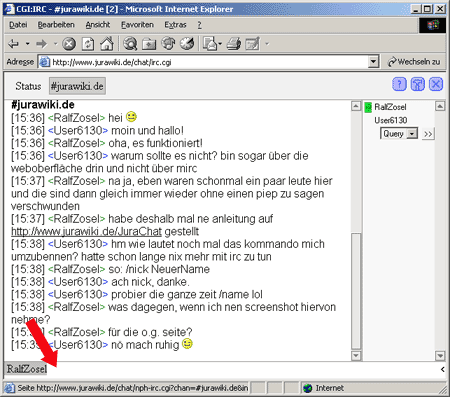Go to the Home page icon
Viewport: 450px width, 397px height.
coord(107,44)
